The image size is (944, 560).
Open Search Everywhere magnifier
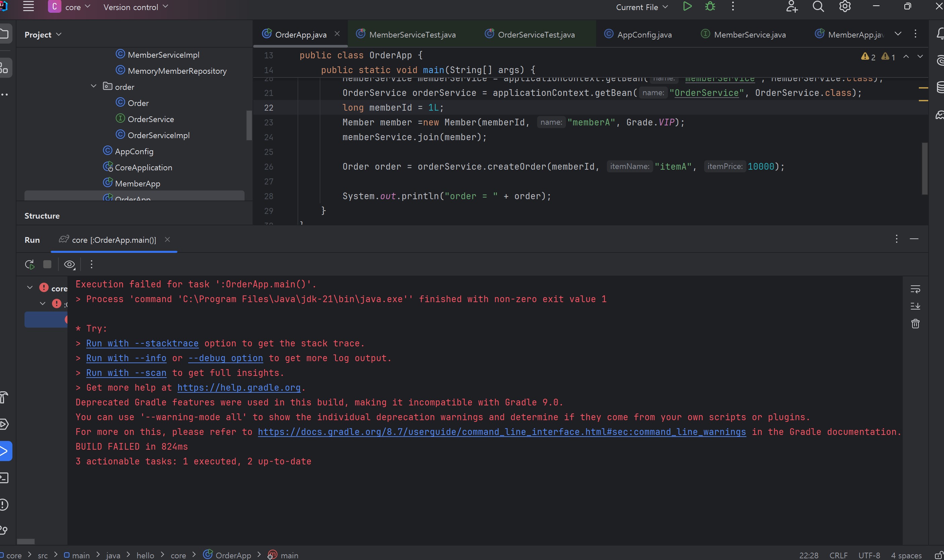pyautogui.click(x=818, y=6)
